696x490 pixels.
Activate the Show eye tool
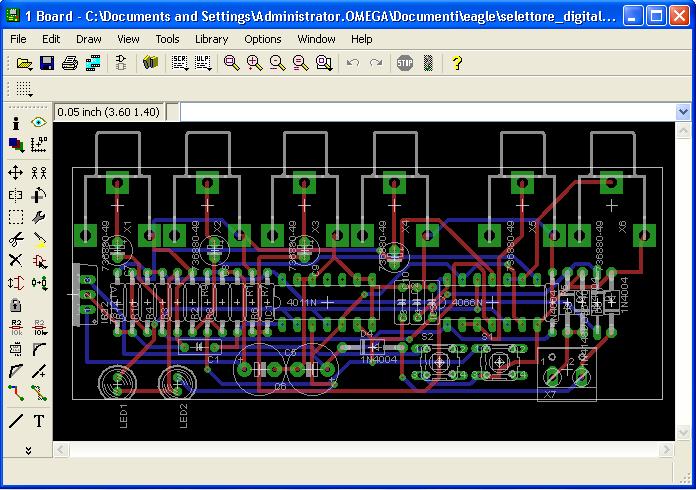pyautogui.click(x=39, y=122)
